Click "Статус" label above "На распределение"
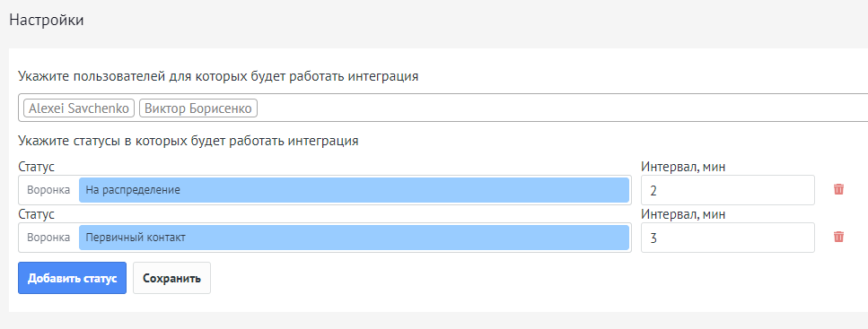This screenshot has width=868, height=329. click(x=36, y=167)
